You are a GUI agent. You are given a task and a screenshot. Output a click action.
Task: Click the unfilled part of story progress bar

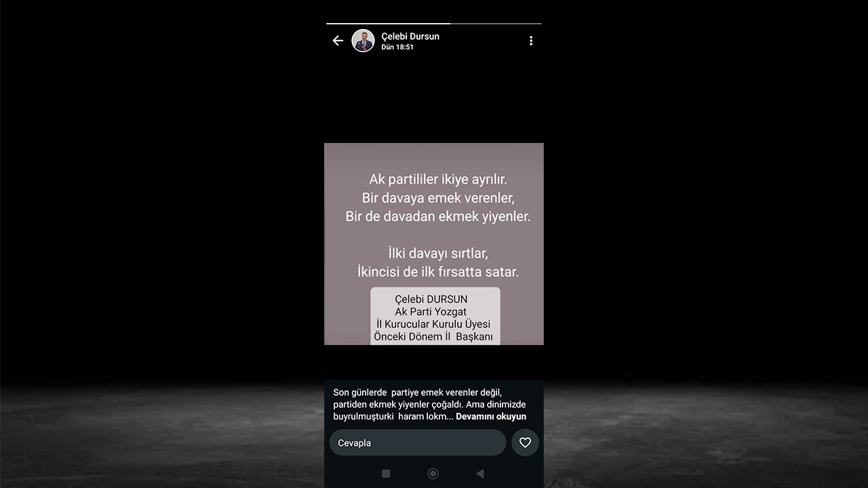[496, 24]
